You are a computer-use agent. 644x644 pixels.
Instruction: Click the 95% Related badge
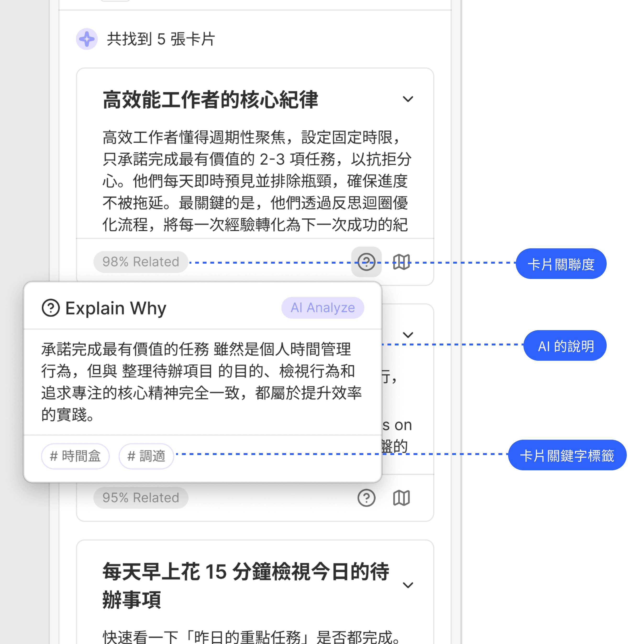click(x=141, y=498)
